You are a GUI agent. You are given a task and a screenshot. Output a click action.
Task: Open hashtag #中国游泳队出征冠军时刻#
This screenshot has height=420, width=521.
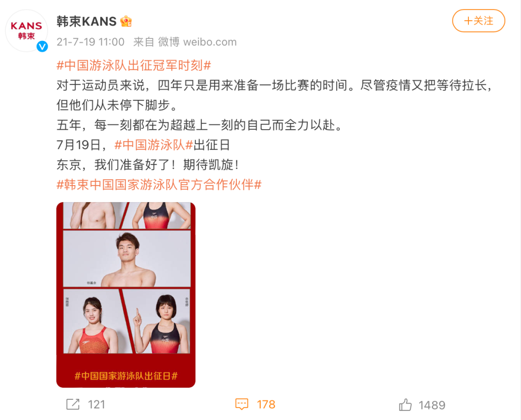[x=134, y=66]
